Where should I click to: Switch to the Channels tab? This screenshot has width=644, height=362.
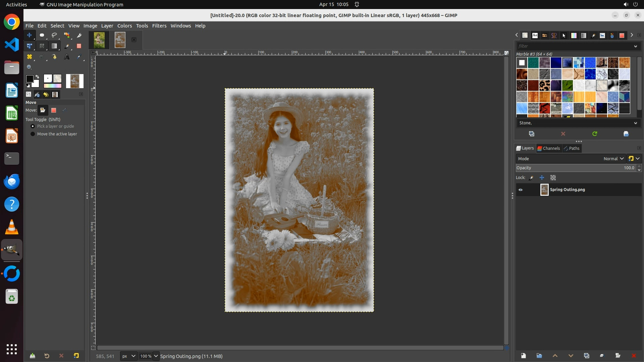(x=549, y=148)
